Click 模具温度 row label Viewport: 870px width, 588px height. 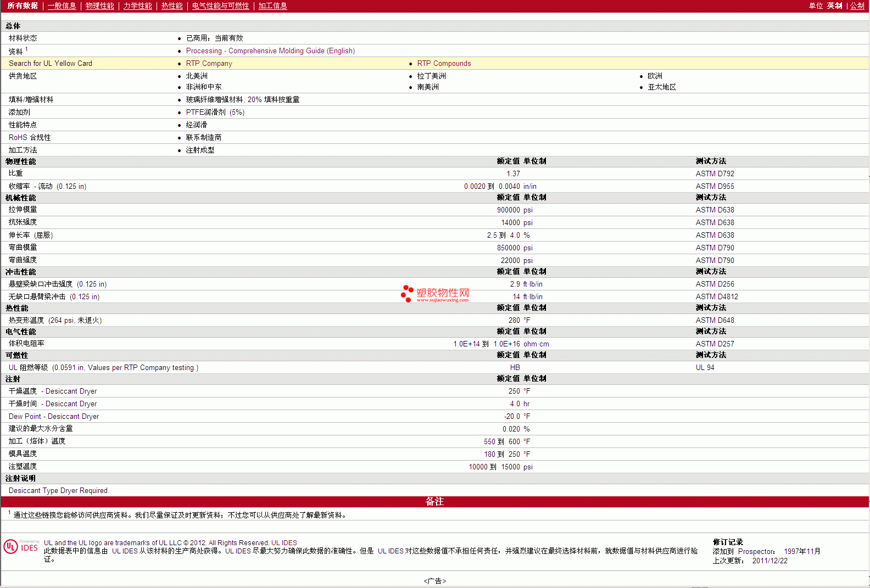point(23,453)
